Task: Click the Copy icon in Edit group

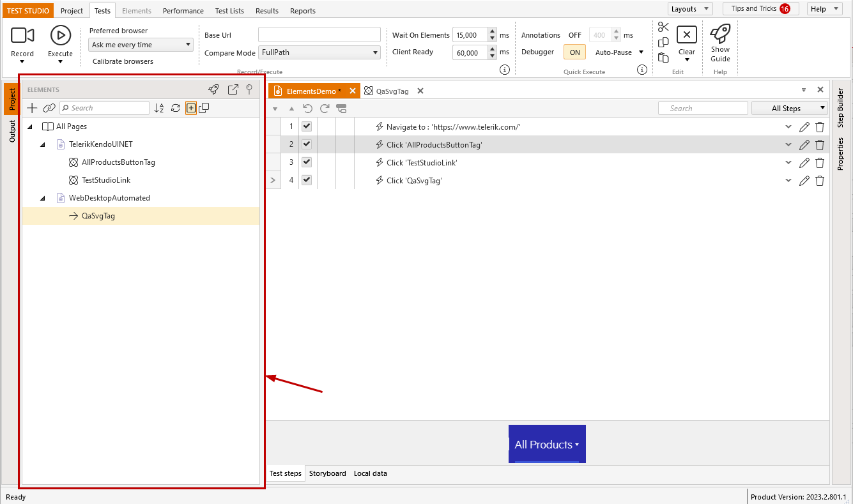Action: point(663,42)
